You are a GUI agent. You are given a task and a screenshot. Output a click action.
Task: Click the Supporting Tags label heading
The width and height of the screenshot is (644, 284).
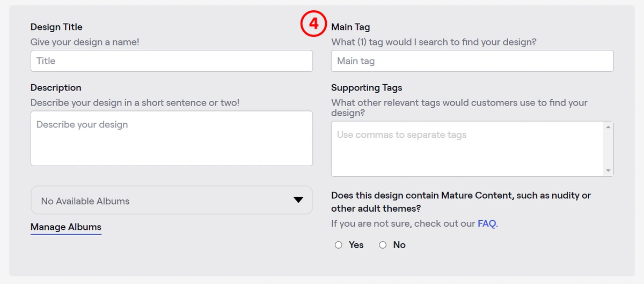point(367,88)
